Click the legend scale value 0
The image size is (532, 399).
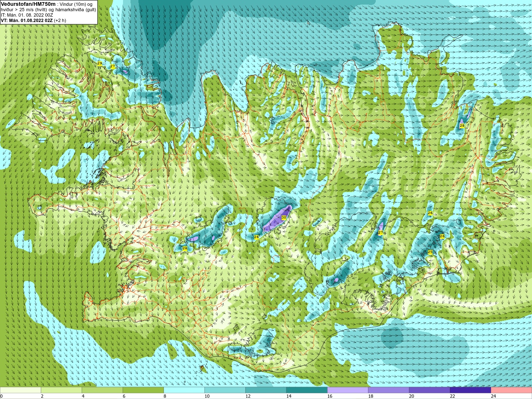pyautogui.click(x=2, y=396)
